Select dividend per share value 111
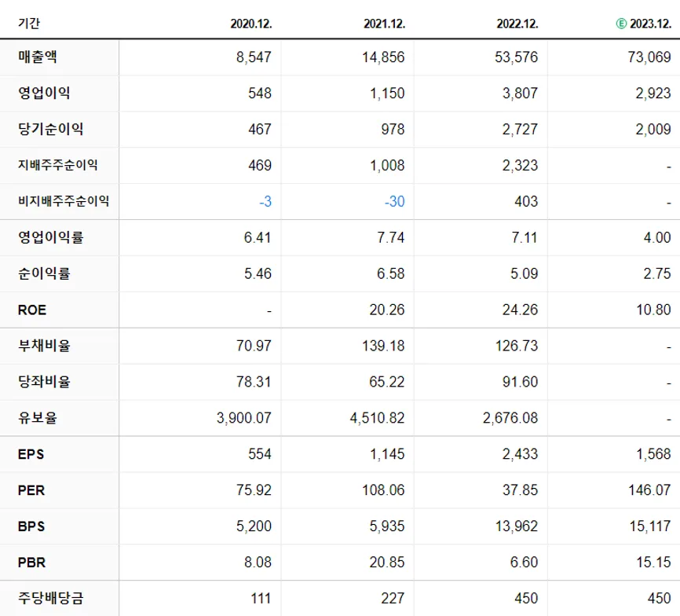The height and width of the screenshot is (616, 680). pos(261,598)
